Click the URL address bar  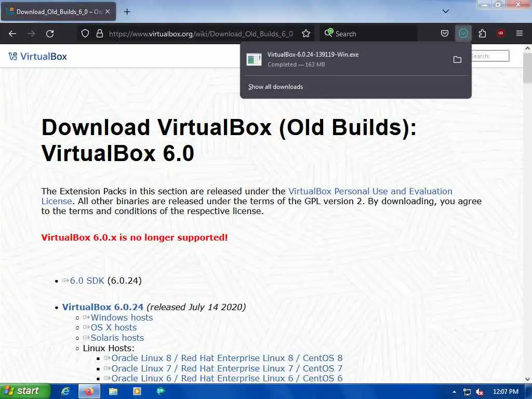[x=201, y=34]
